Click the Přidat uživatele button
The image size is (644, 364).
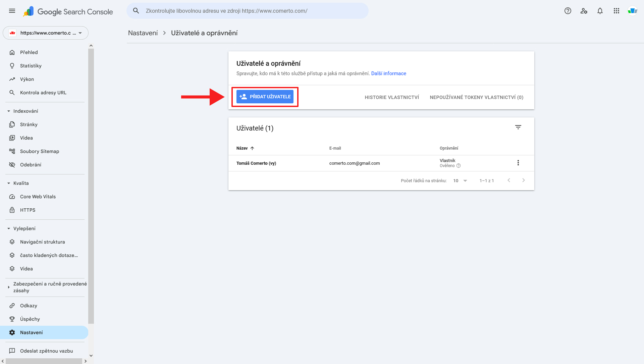pos(265,97)
